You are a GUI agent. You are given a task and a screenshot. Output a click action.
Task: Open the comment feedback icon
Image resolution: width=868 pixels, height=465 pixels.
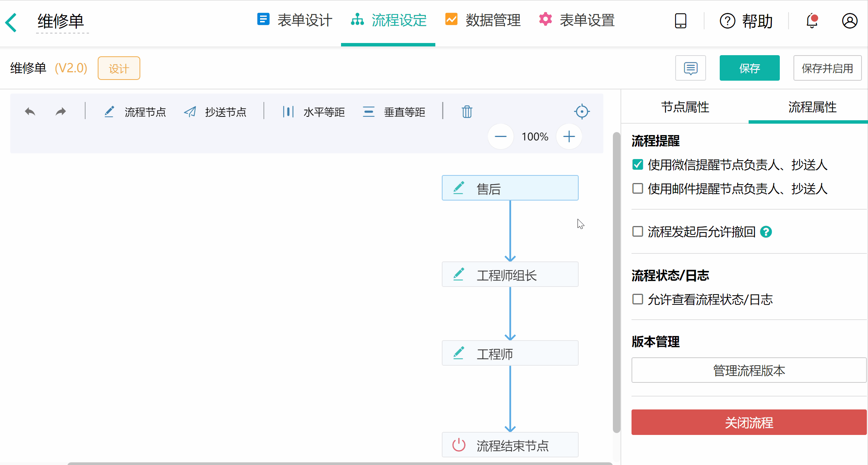[690, 68]
